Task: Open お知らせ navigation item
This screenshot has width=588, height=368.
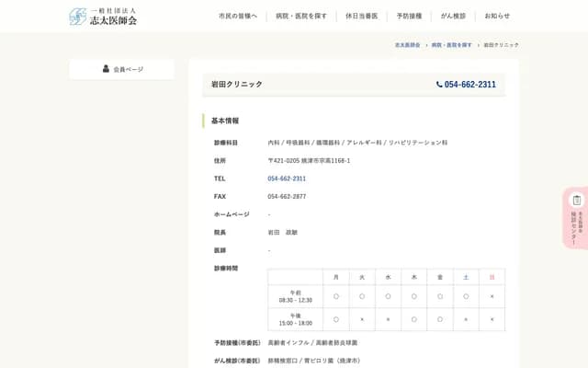Action: pyautogui.click(x=497, y=17)
